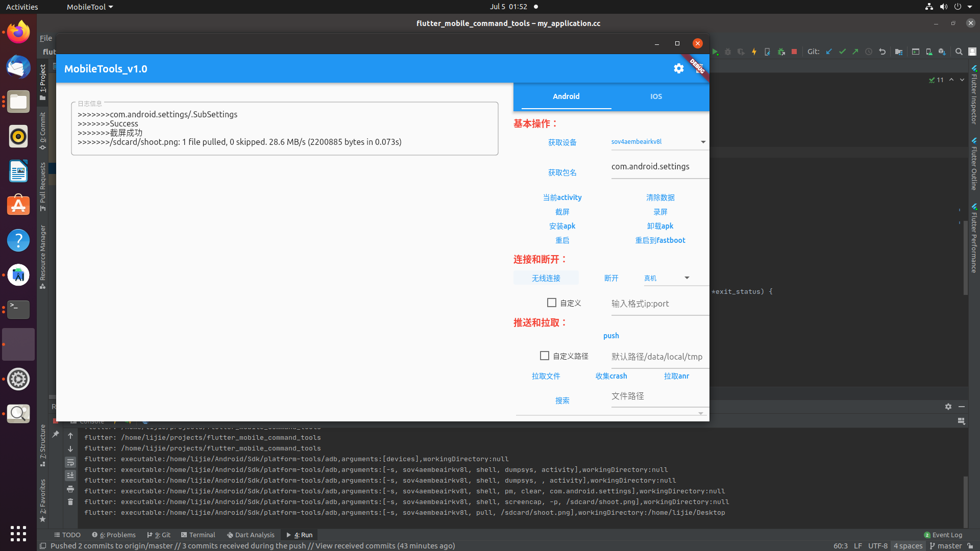Click Git commit green checkmark icon
This screenshot has width=980, height=551.
(842, 52)
